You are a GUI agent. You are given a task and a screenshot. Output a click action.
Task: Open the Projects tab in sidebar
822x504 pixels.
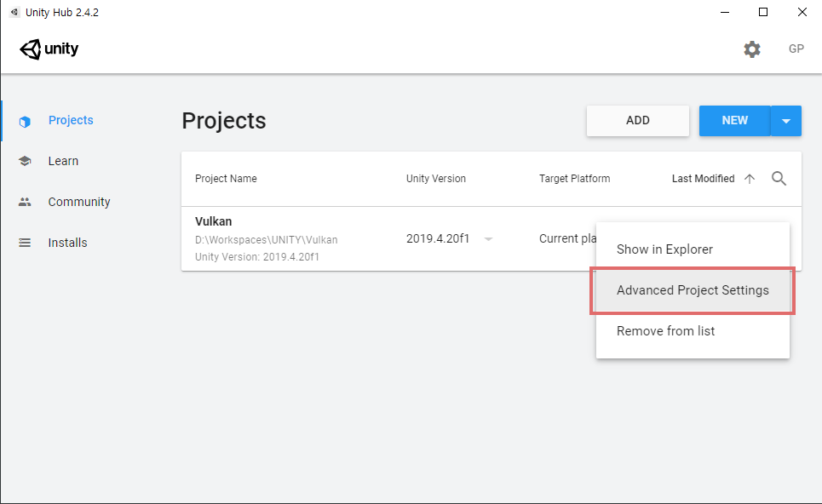tap(71, 121)
